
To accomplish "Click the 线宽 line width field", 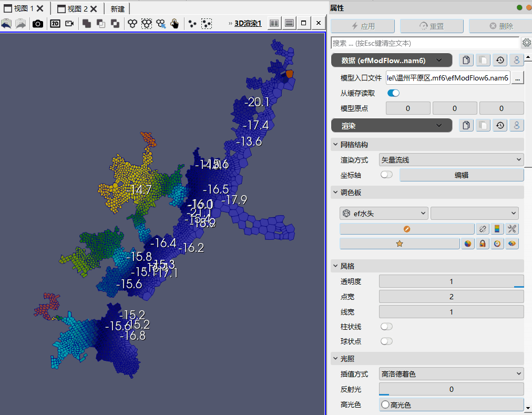I will click(451, 312).
